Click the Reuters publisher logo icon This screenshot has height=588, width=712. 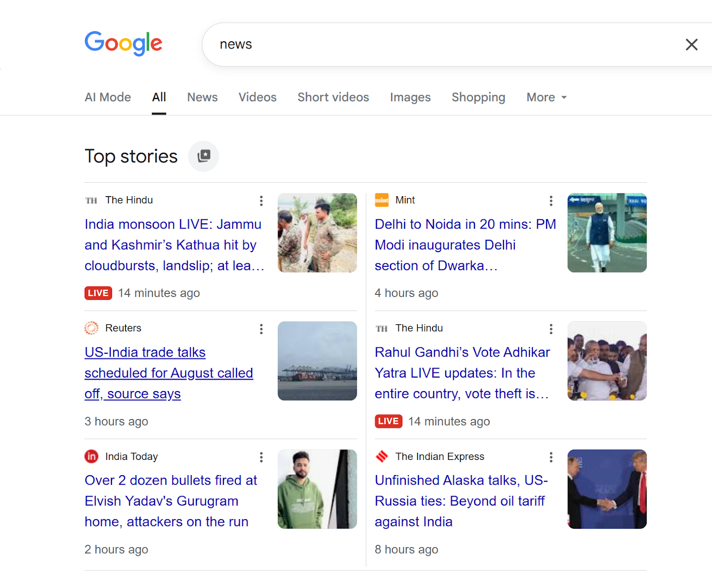click(x=91, y=328)
